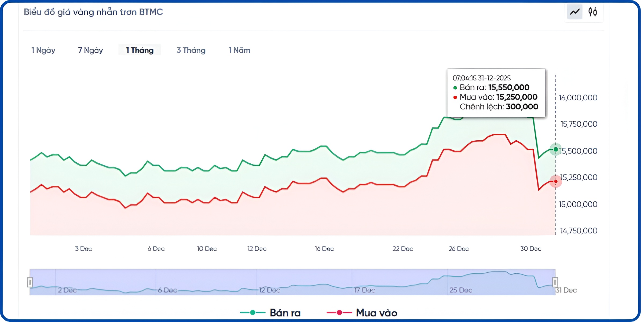
Task: Click the green legend marker dot
Action: click(x=253, y=313)
